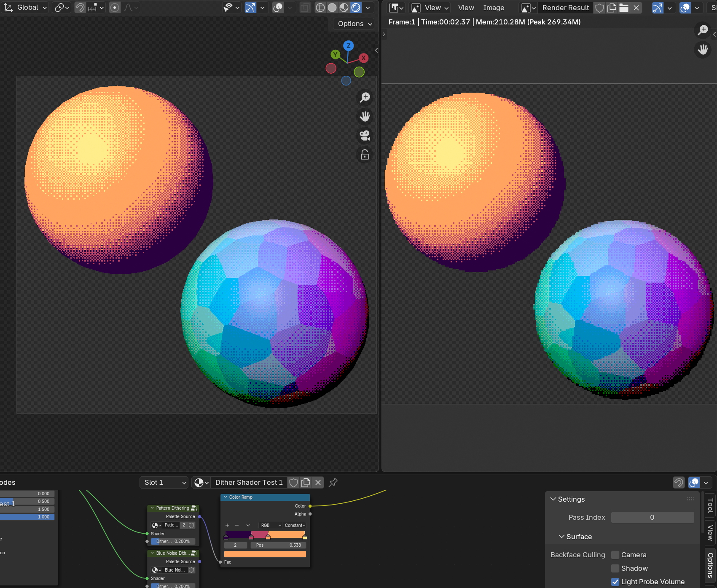Enable the Light Probe Volume checkbox

[x=615, y=582]
